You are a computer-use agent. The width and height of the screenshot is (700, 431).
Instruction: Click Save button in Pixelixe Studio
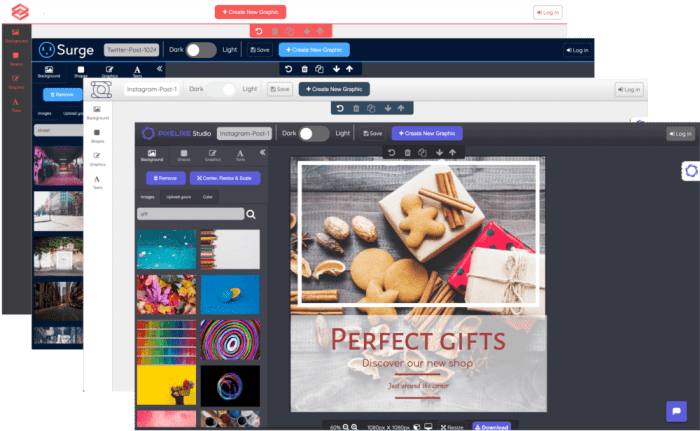(373, 134)
